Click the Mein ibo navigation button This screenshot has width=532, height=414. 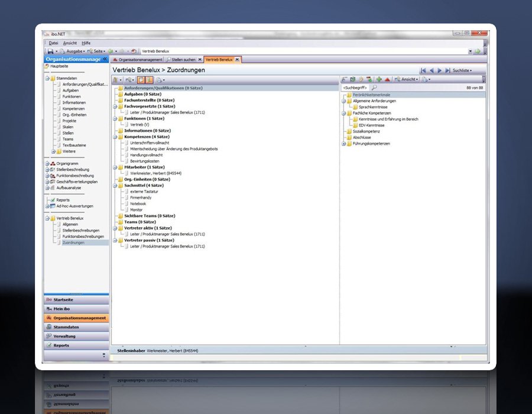tap(76, 309)
